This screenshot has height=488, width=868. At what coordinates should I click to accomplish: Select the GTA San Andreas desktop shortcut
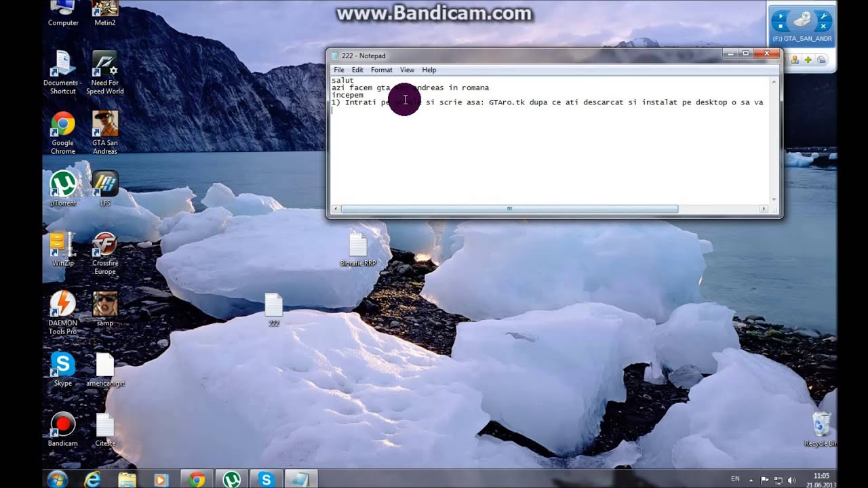(105, 133)
